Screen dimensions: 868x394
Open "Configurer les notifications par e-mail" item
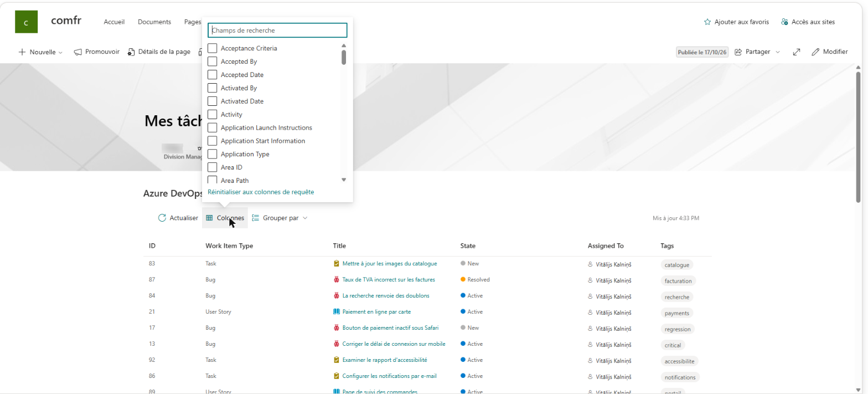[390, 376]
